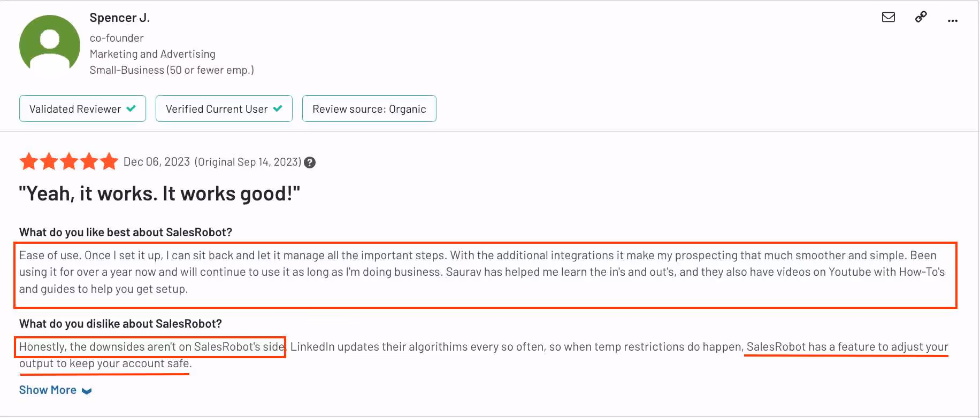Select the Validated Reviewer badge
Screen dimensions: 980x418
coord(82,108)
